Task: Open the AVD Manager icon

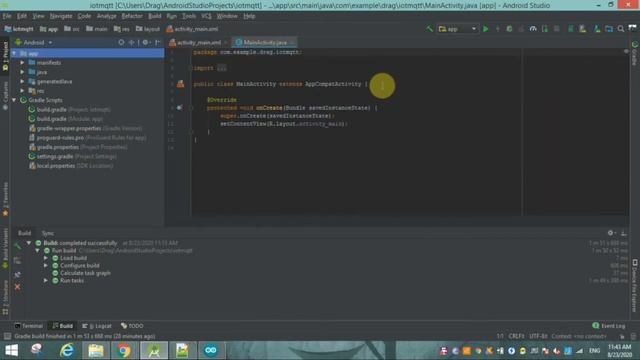Action: click(x=582, y=29)
